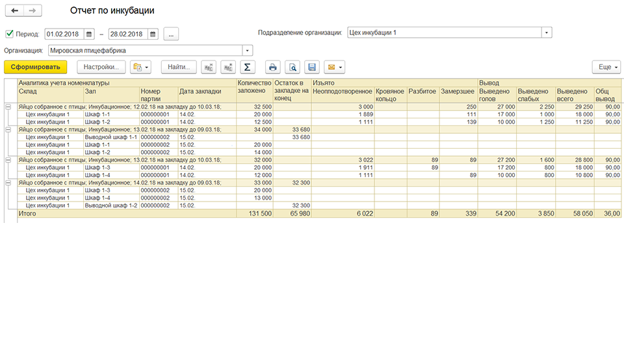Open calendar for end date 28.02.2018
The image size is (624, 364).
pyautogui.click(x=153, y=34)
